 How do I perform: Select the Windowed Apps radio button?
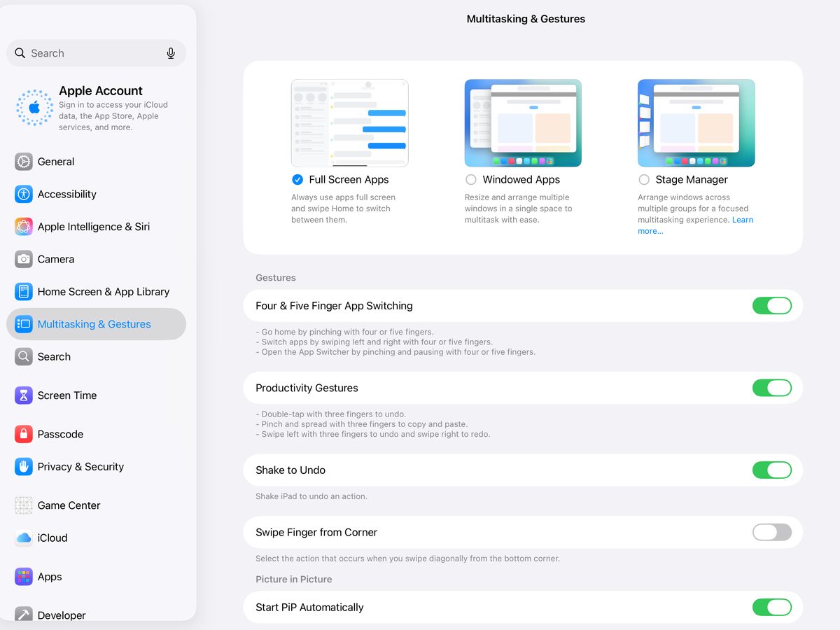coord(471,180)
